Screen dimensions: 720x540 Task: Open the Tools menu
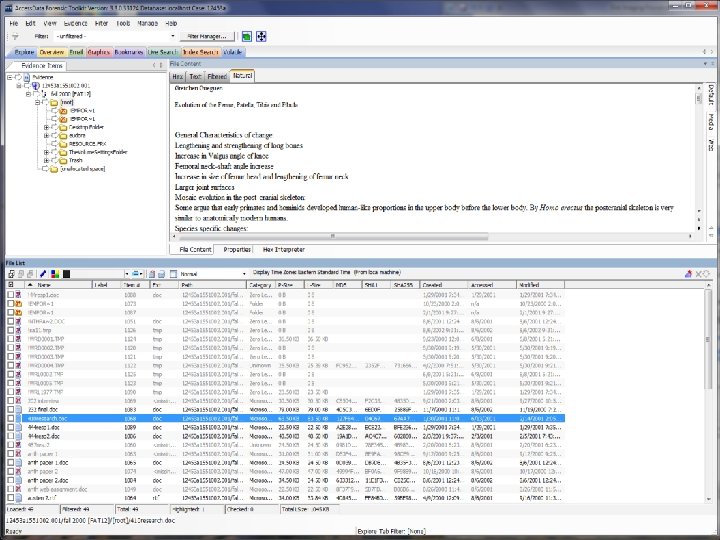[x=123, y=23]
